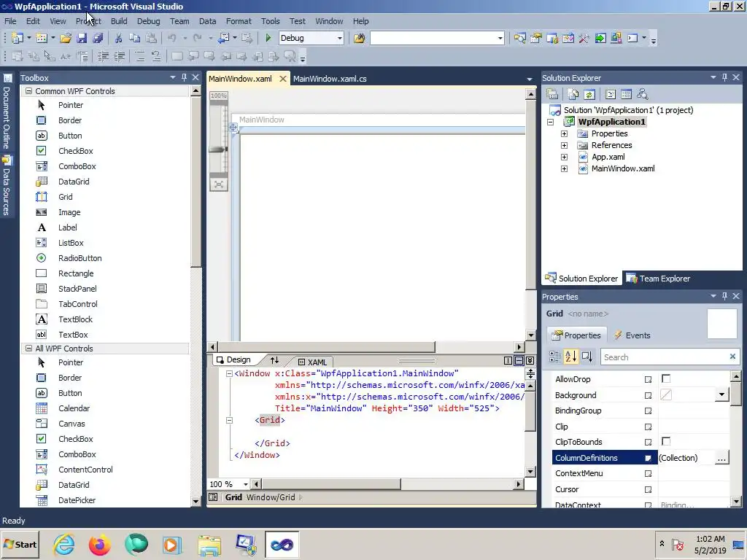Select the TabControl control in Toolbox

click(77, 304)
